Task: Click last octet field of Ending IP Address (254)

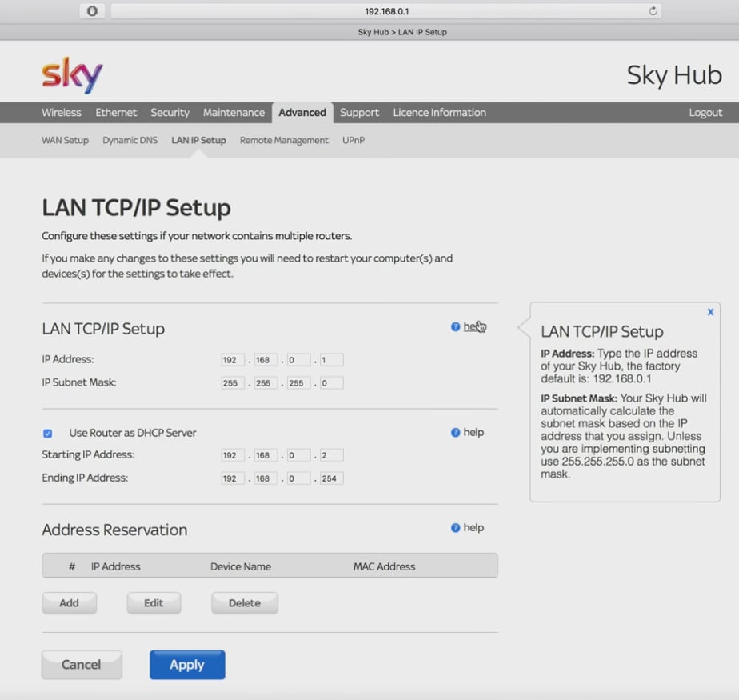Action: coord(332,478)
